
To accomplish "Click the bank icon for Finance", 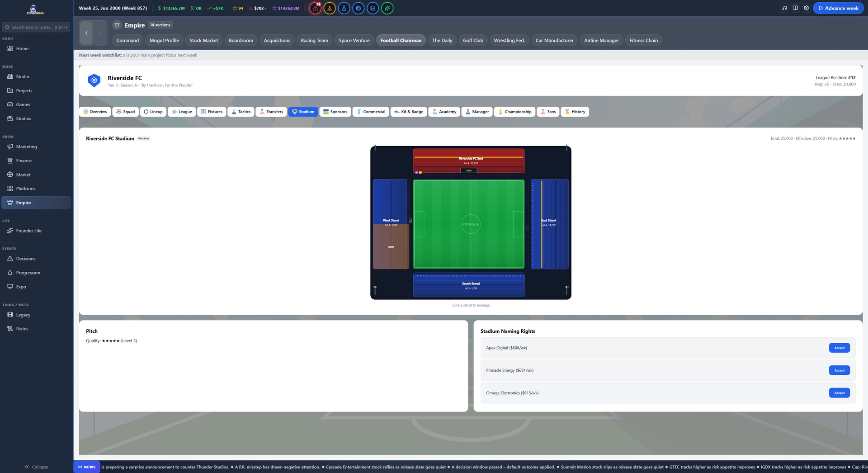I will coord(10,161).
